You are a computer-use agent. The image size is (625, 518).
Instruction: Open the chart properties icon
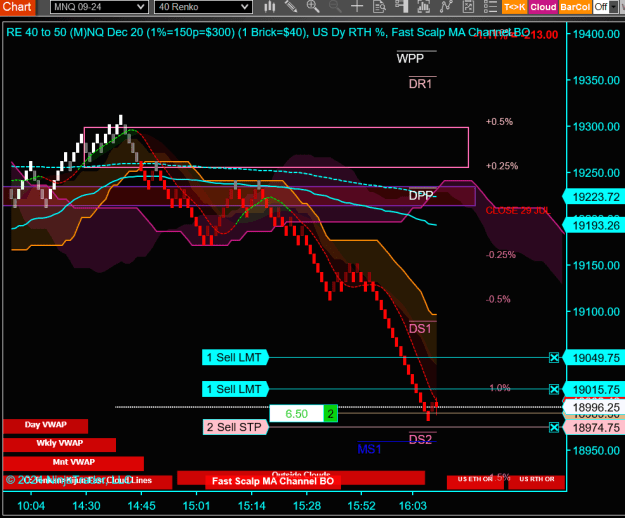coord(468,6)
